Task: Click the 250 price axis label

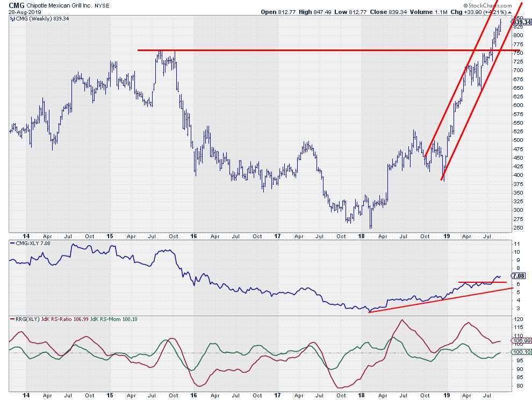Action: pos(518,228)
